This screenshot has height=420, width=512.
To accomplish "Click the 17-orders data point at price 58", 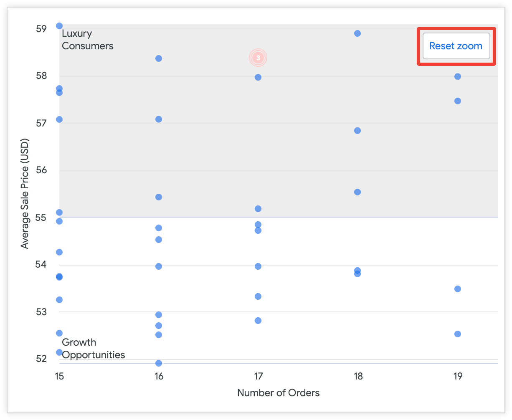I will [258, 77].
